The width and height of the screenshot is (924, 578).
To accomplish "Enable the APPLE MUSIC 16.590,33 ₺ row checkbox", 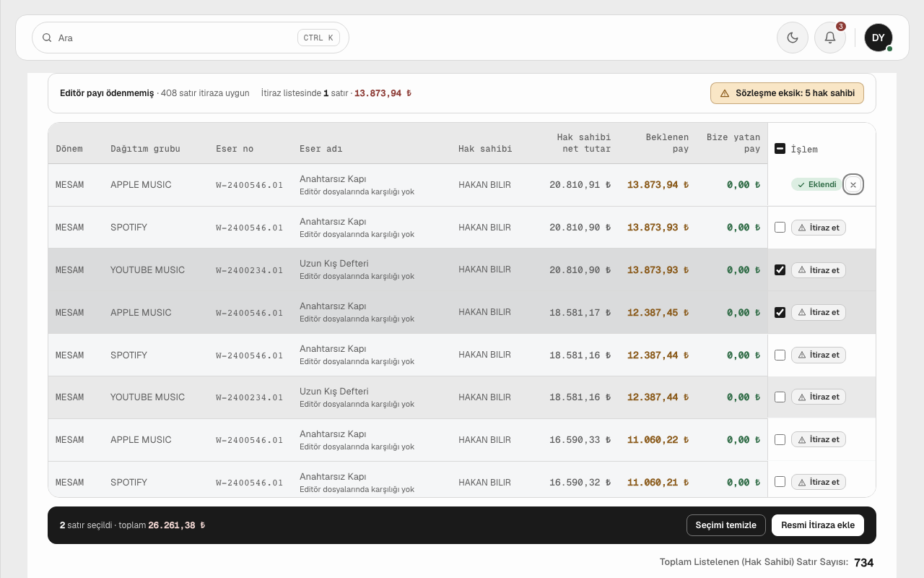I will point(780,440).
